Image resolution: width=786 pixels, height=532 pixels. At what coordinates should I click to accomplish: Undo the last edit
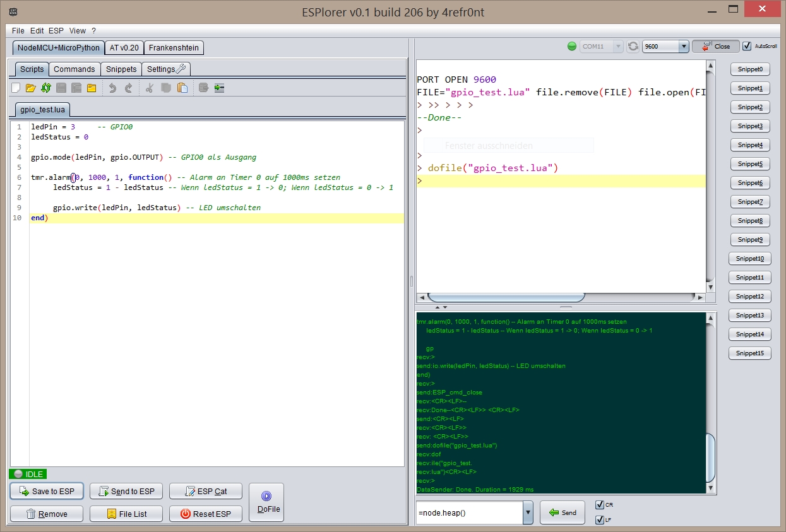(x=113, y=88)
